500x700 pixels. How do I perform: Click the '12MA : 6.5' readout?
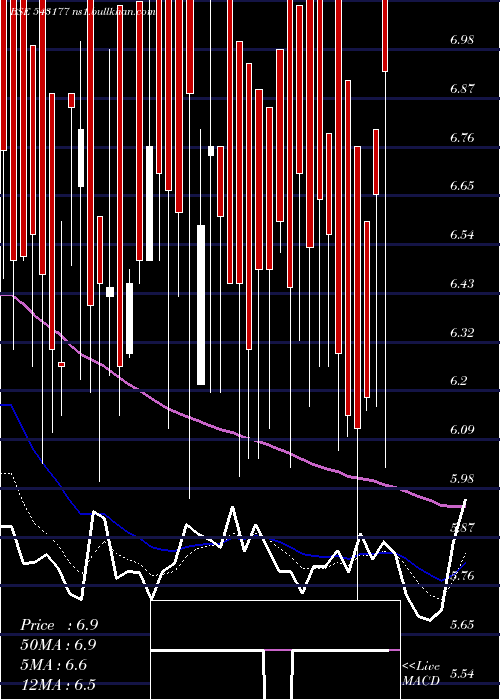pos(58,684)
